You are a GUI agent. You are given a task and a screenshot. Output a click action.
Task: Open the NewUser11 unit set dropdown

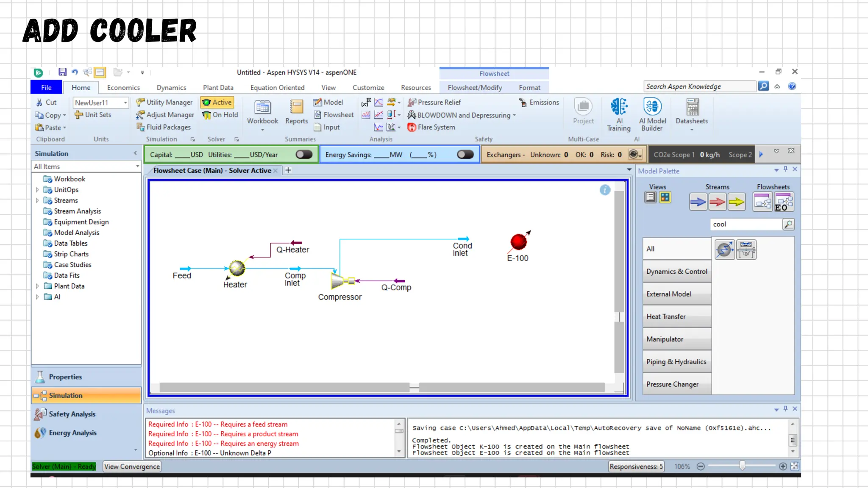coord(125,103)
